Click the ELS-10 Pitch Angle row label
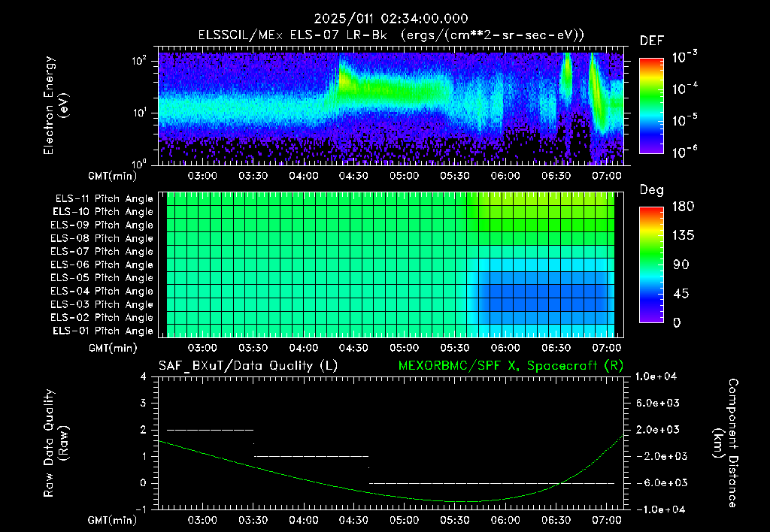Viewport: 770px width, 532px height. [103, 212]
